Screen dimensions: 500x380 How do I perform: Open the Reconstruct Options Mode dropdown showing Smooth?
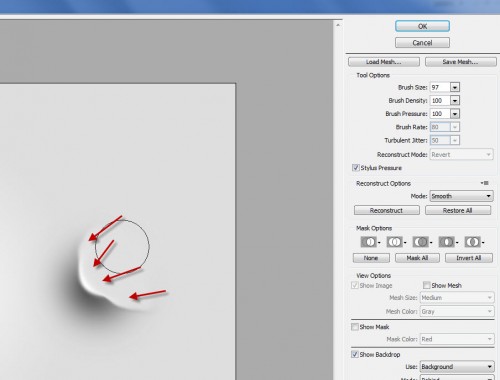click(461, 196)
